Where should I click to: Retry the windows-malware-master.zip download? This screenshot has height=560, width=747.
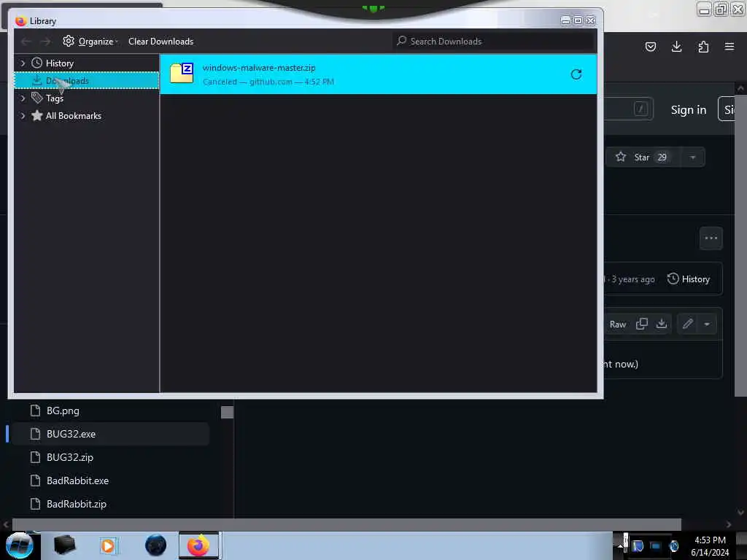point(576,74)
